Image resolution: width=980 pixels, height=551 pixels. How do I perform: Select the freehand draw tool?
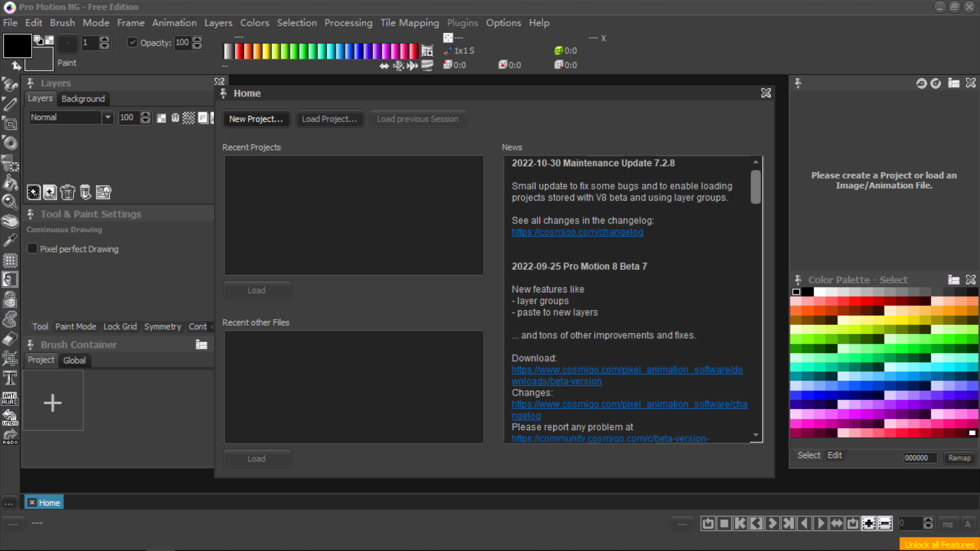pyautogui.click(x=10, y=85)
